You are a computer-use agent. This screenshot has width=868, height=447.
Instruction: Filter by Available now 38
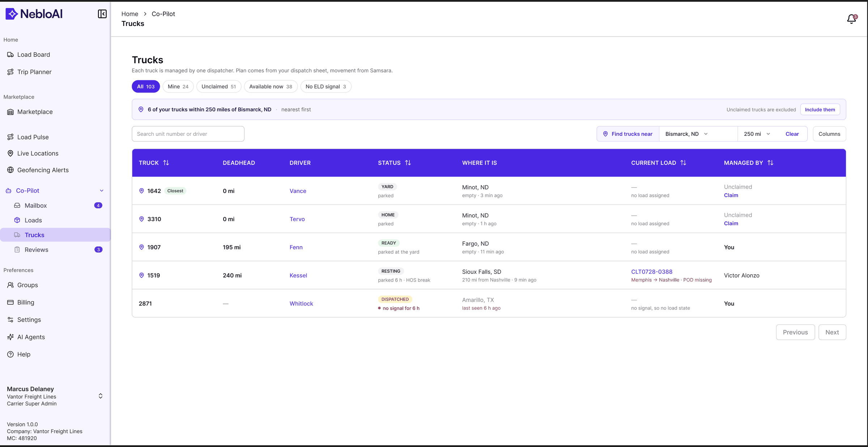coord(271,86)
